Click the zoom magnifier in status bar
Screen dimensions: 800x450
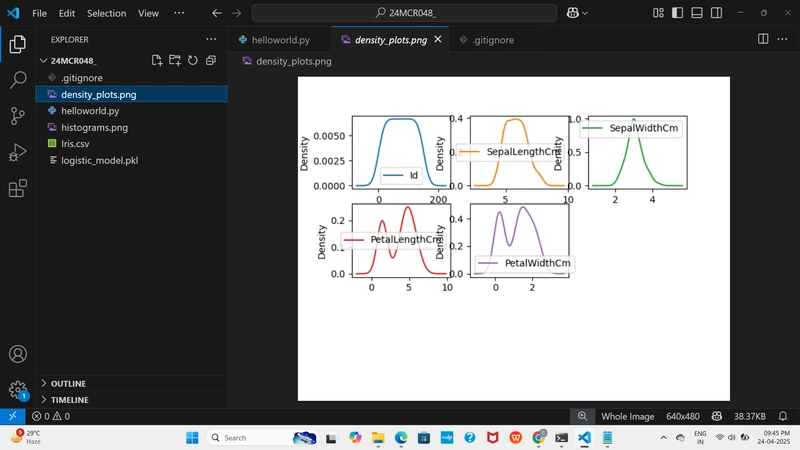click(x=582, y=416)
